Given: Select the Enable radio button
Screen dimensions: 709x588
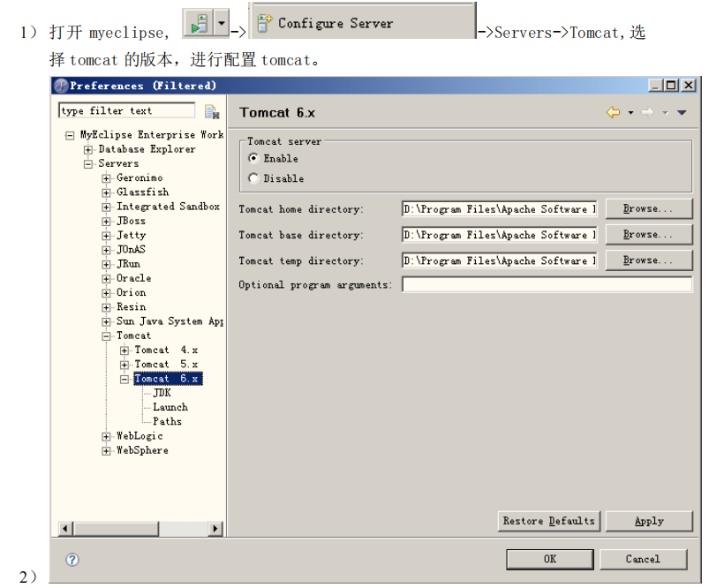Looking at the screenshot, I should click(x=253, y=158).
